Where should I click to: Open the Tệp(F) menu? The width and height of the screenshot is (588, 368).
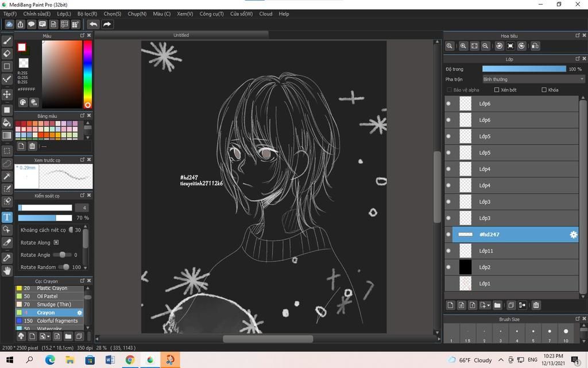click(10, 14)
